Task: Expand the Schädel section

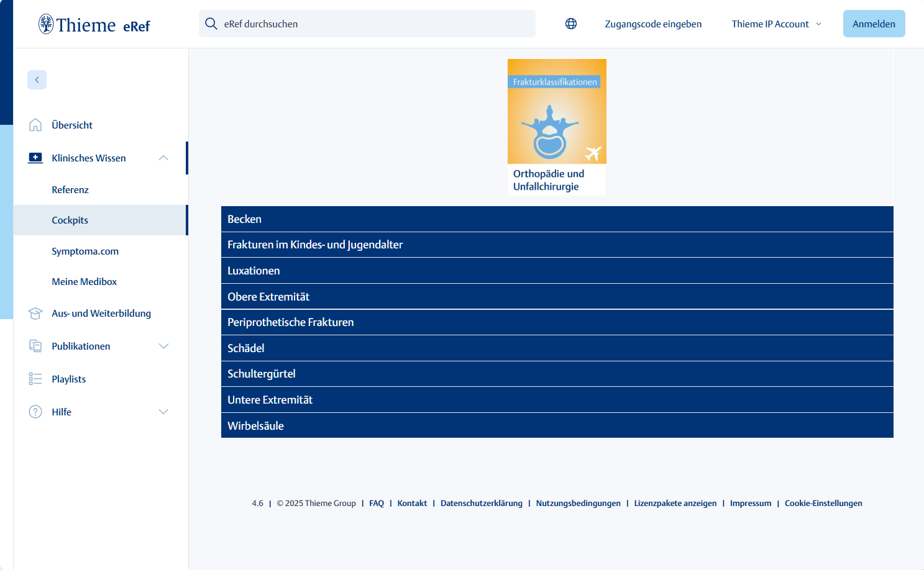Action: tap(557, 348)
